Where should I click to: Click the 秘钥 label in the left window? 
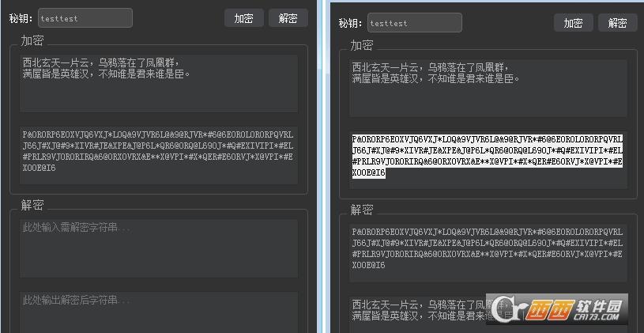[x=21, y=18]
